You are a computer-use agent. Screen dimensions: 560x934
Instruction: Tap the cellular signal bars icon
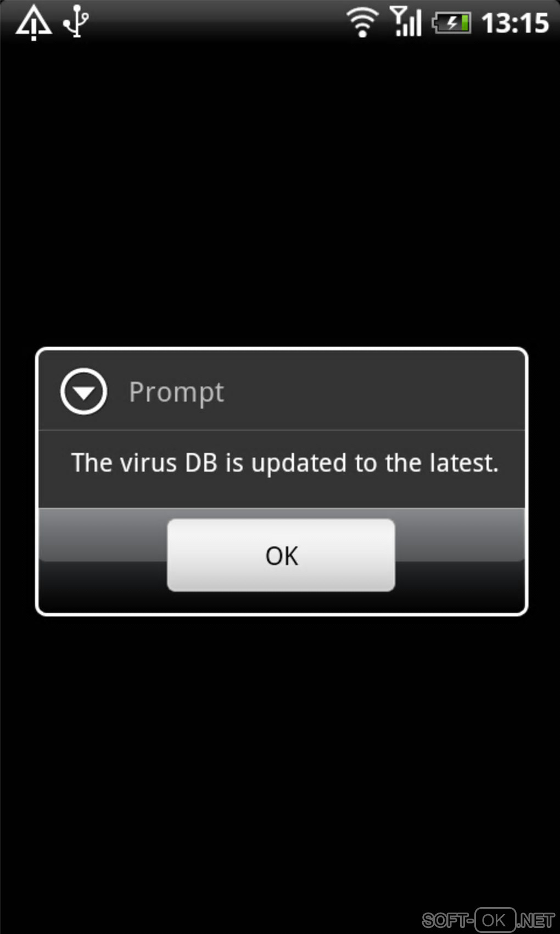[405, 21]
